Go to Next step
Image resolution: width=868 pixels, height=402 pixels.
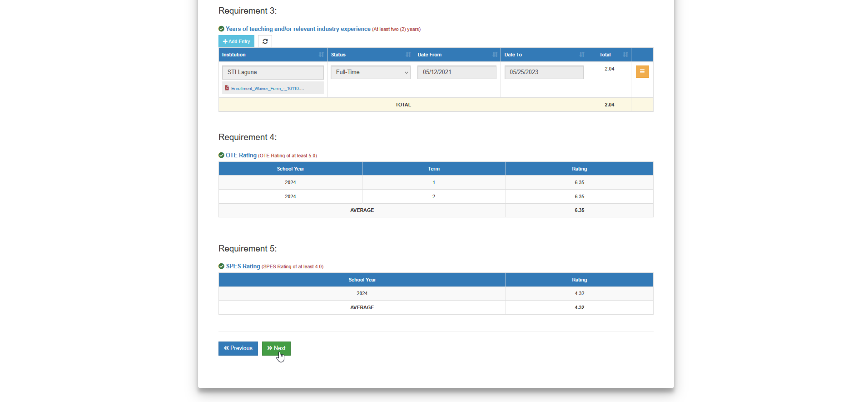(276, 348)
